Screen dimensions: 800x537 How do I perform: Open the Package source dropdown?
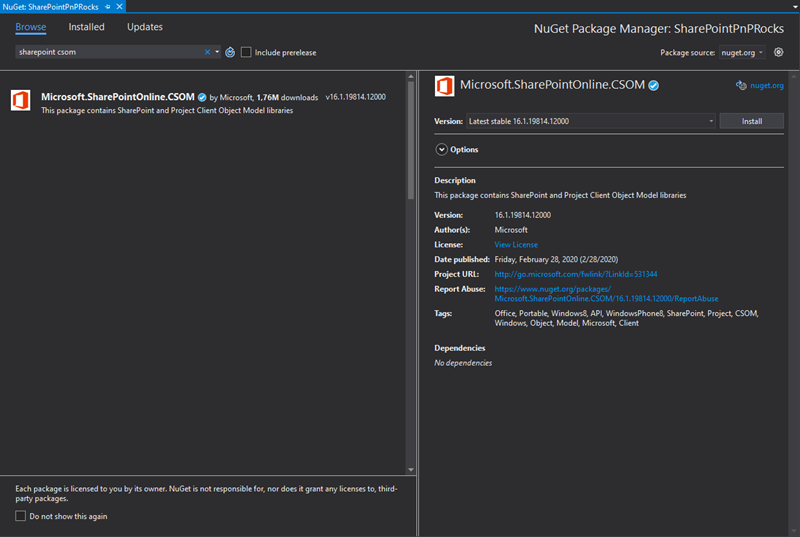[x=742, y=52]
